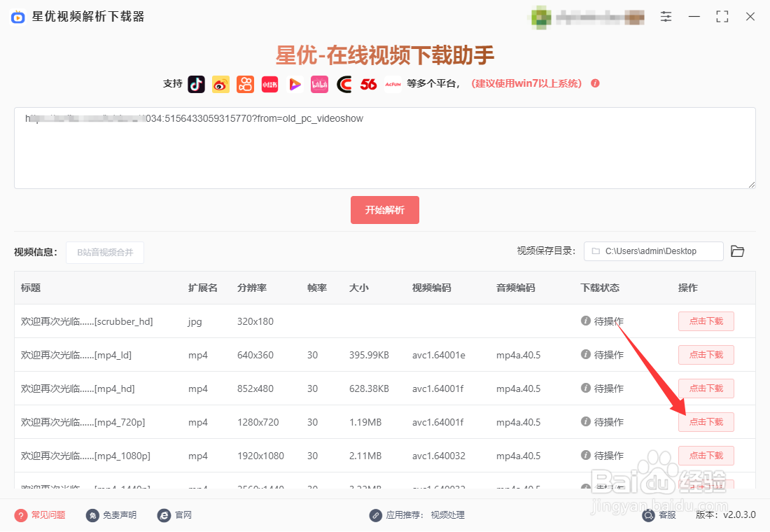Click the 官网 browser icon
Viewport: 770px width, 532px height.
click(x=164, y=515)
